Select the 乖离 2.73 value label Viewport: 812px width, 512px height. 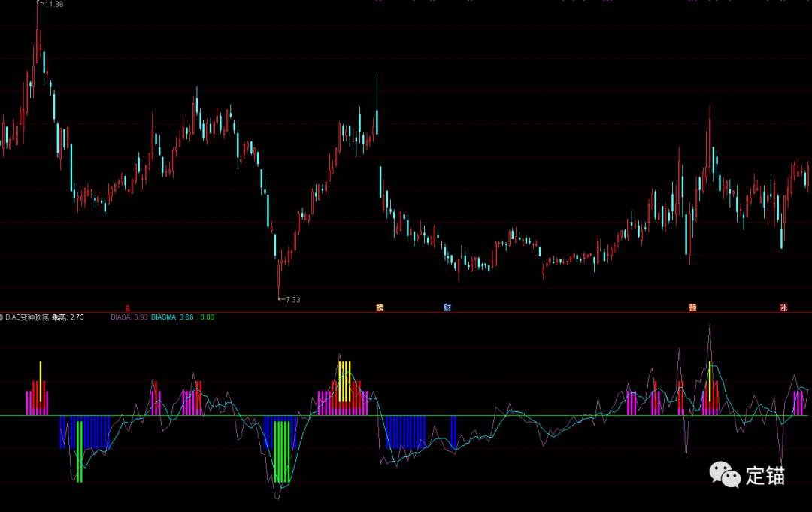pos(68,317)
